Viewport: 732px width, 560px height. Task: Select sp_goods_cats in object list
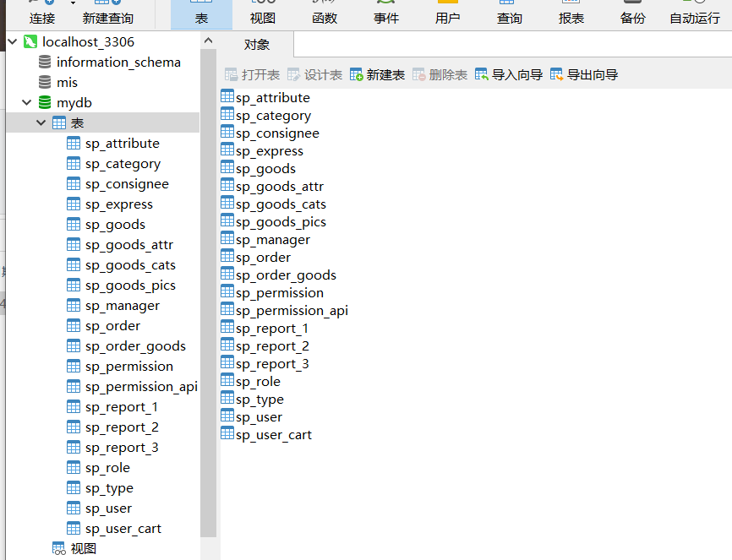click(281, 204)
